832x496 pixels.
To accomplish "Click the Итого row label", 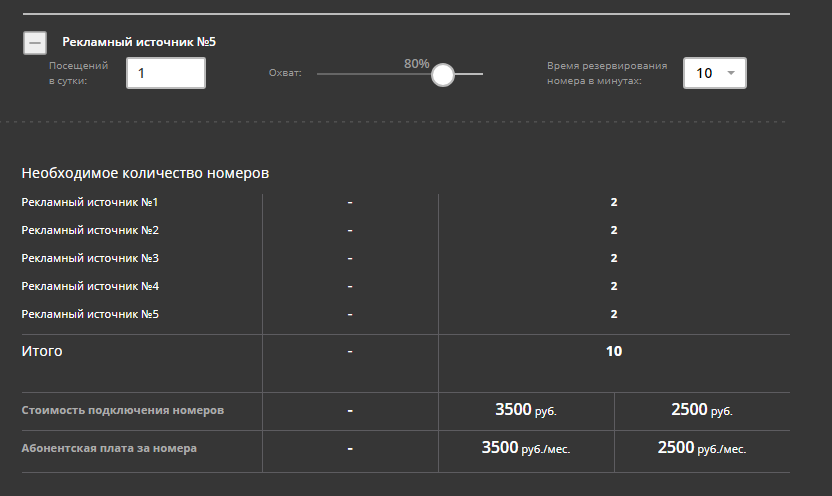I will coord(42,351).
